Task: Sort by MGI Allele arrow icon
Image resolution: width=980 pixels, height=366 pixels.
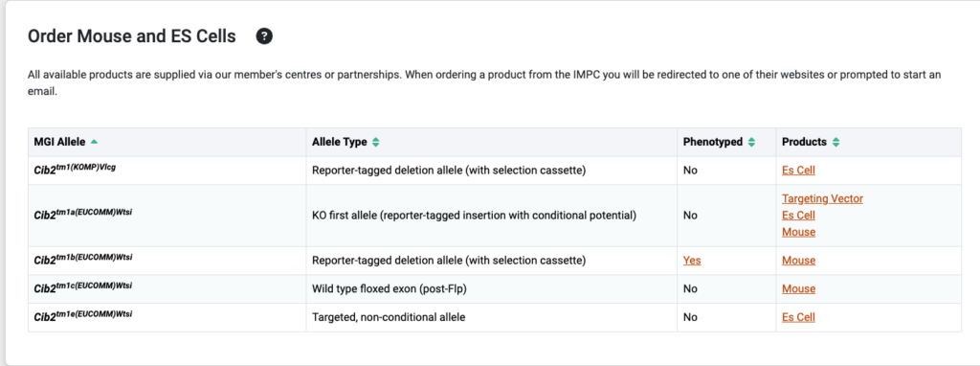Action: pos(94,142)
